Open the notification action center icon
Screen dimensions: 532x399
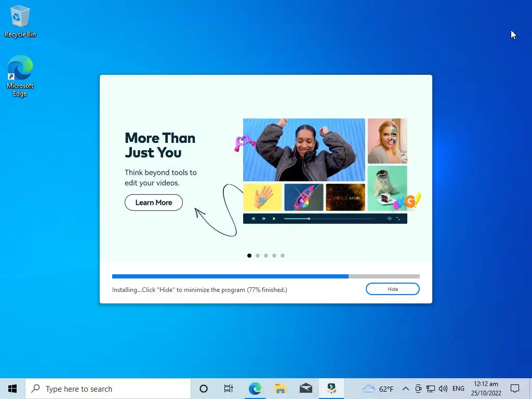point(515,389)
